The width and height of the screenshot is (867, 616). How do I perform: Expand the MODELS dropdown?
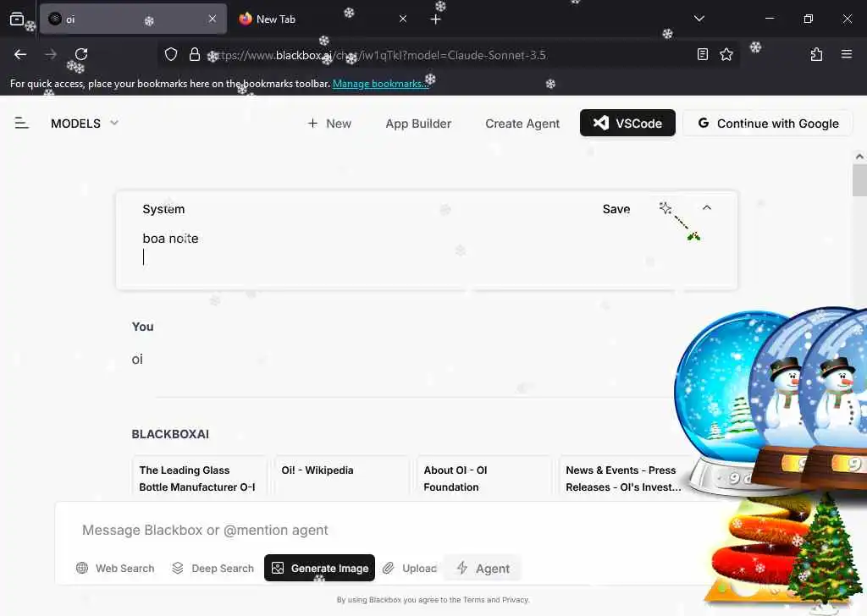tap(85, 124)
